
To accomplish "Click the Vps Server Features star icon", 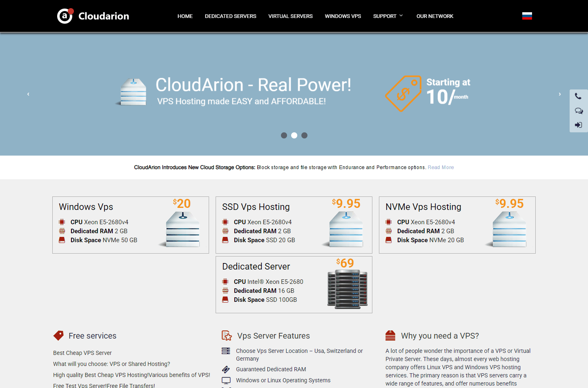I will click(x=227, y=336).
